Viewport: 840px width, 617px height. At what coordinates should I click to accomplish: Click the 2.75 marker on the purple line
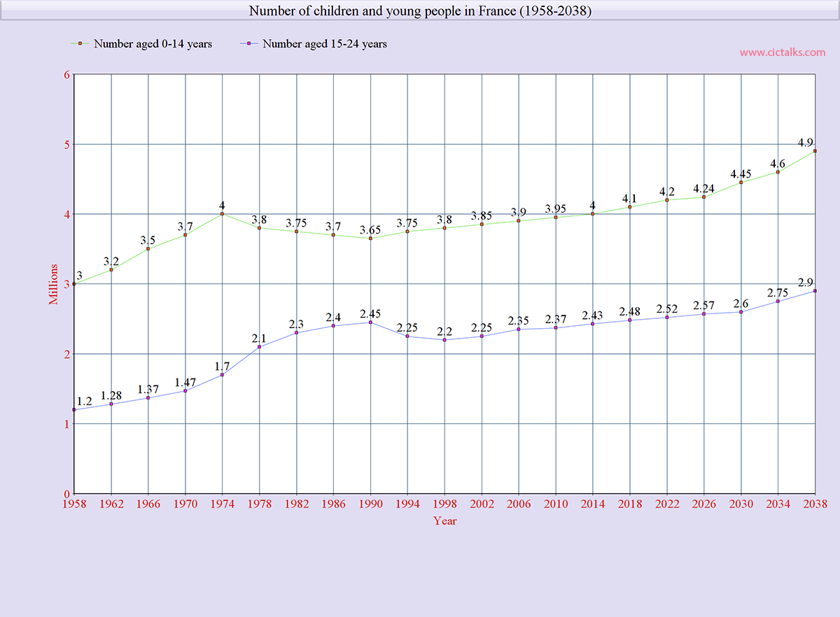[x=778, y=301]
